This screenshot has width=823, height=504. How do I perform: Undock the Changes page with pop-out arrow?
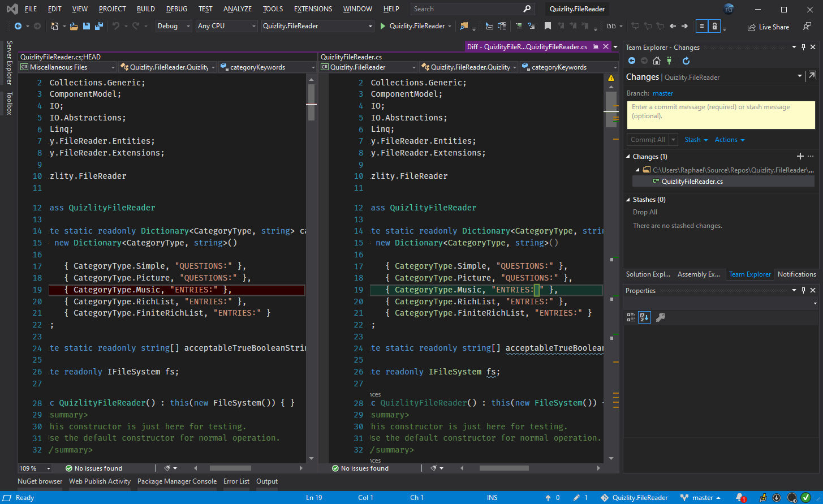[812, 75]
